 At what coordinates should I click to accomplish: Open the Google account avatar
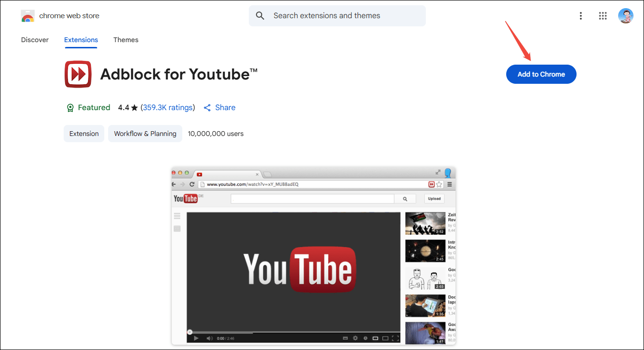pos(626,16)
